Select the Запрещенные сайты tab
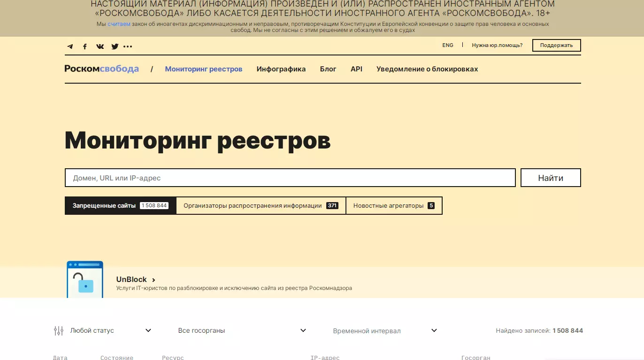644x360 pixels. [x=120, y=206]
